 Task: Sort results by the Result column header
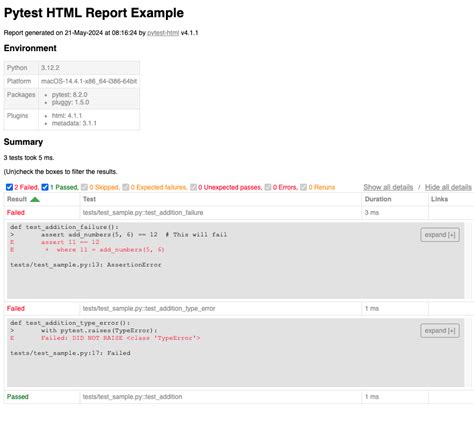point(42,199)
